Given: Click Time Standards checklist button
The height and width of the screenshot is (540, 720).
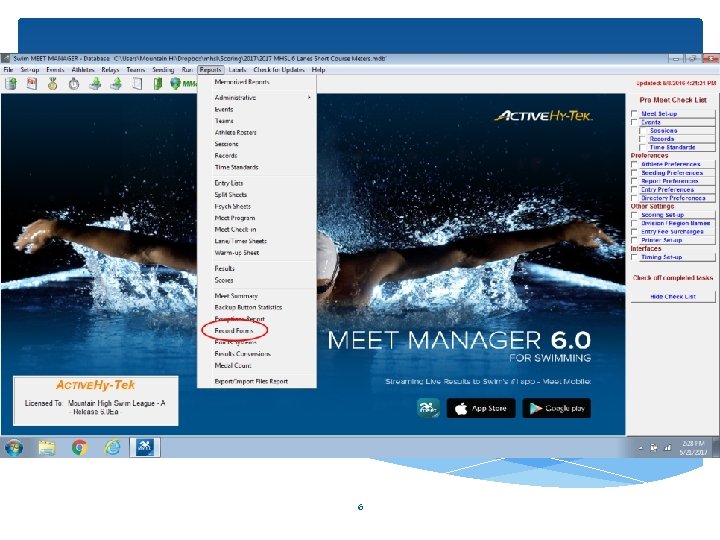Looking at the screenshot, I should [681, 147].
